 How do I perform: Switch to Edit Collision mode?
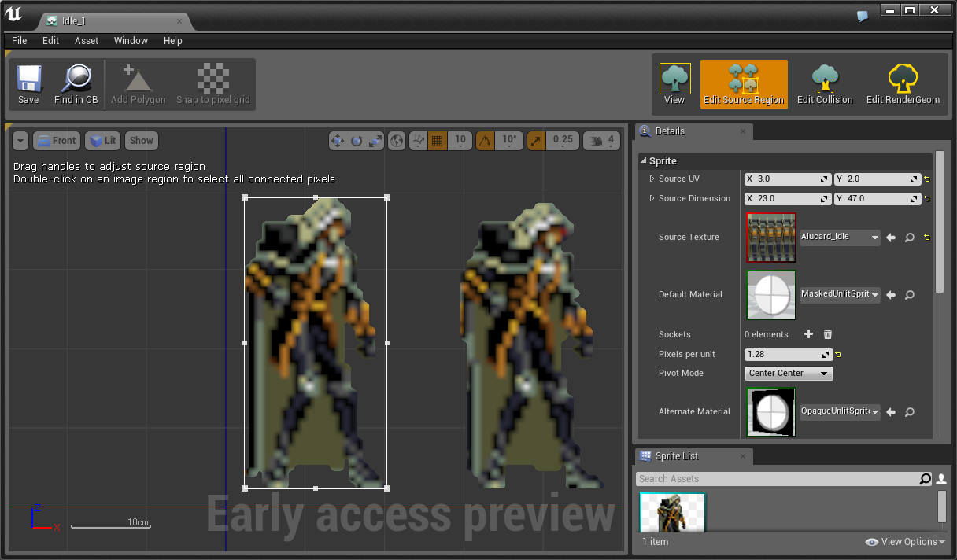tap(824, 83)
